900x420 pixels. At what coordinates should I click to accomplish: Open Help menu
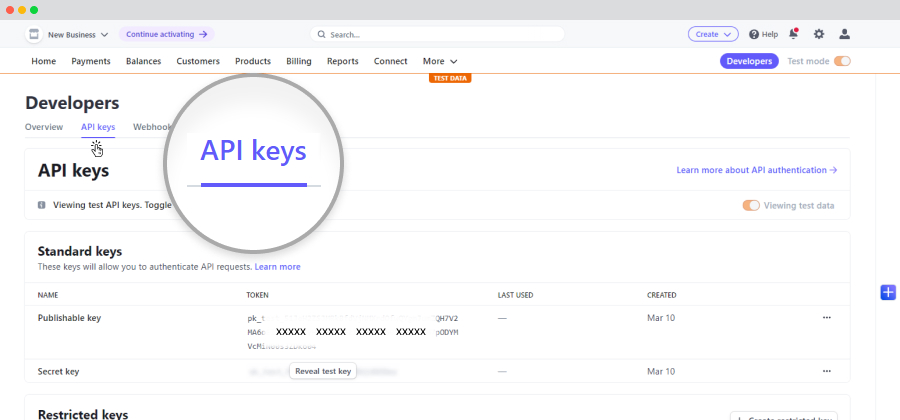click(763, 34)
